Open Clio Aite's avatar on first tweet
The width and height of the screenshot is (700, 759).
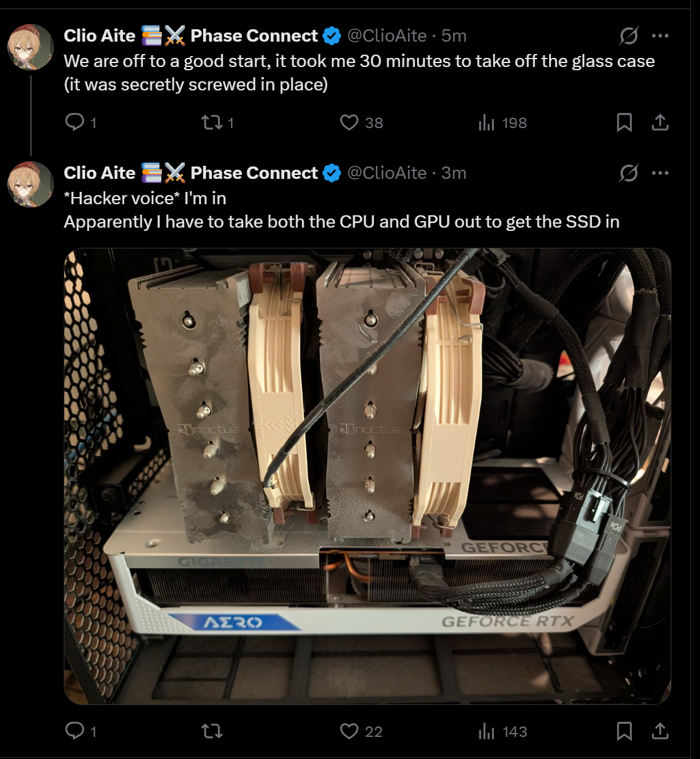tap(31, 47)
